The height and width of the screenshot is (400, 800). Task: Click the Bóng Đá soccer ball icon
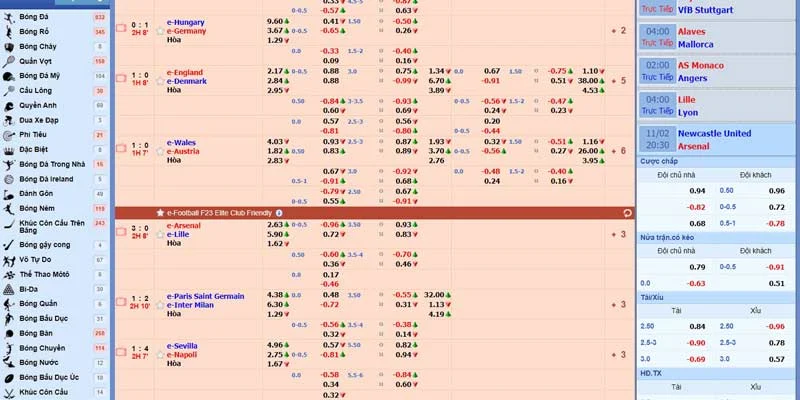(x=8, y=18)
